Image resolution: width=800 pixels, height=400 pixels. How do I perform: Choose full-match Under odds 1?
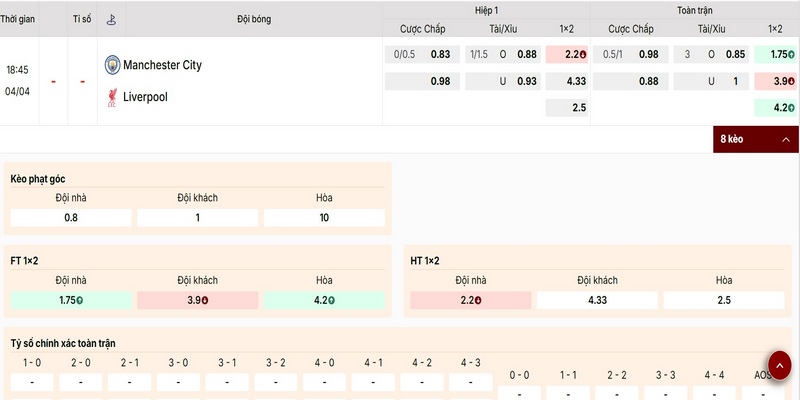[x=735, y=81]
